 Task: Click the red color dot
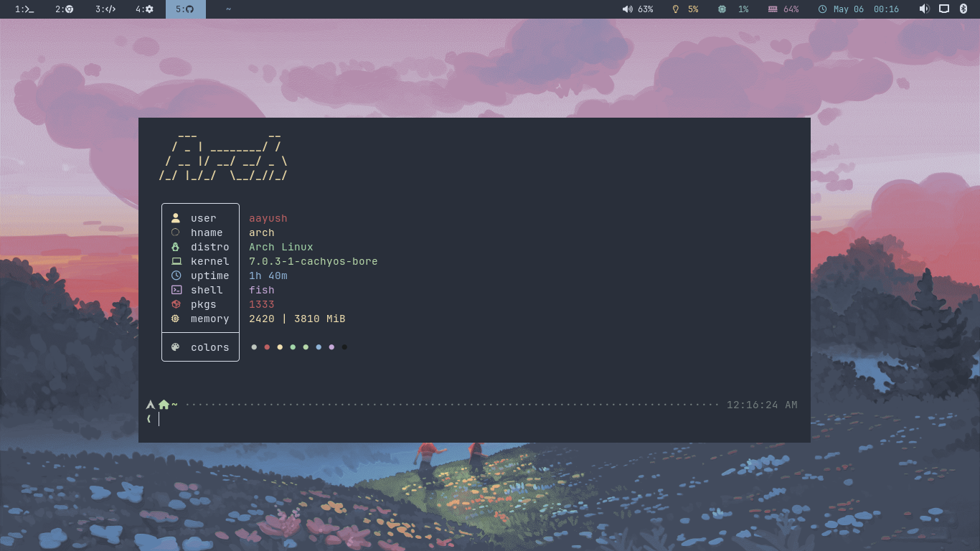tap(267, 347)
